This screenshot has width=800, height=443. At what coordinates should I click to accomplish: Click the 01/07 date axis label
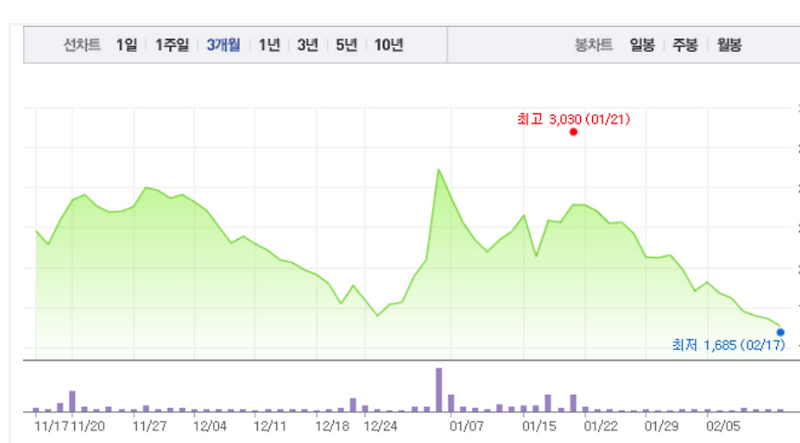tap(466, 426)
